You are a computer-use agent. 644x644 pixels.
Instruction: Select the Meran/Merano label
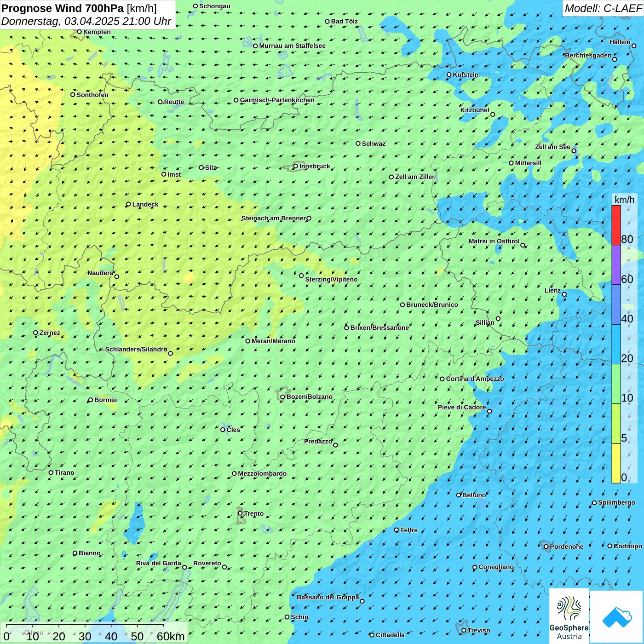point(273,341)
